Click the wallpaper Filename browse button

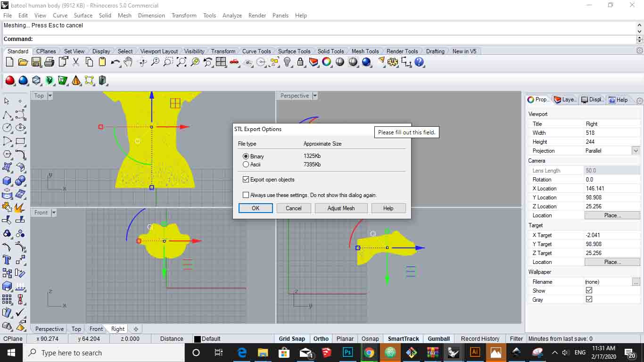[x=636, y=282]
